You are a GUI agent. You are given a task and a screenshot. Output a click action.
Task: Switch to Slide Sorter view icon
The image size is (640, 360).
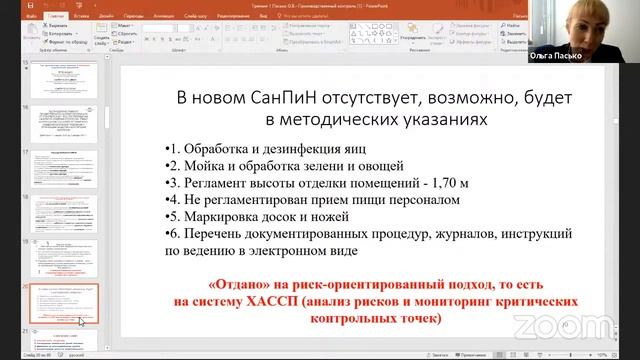513,355
